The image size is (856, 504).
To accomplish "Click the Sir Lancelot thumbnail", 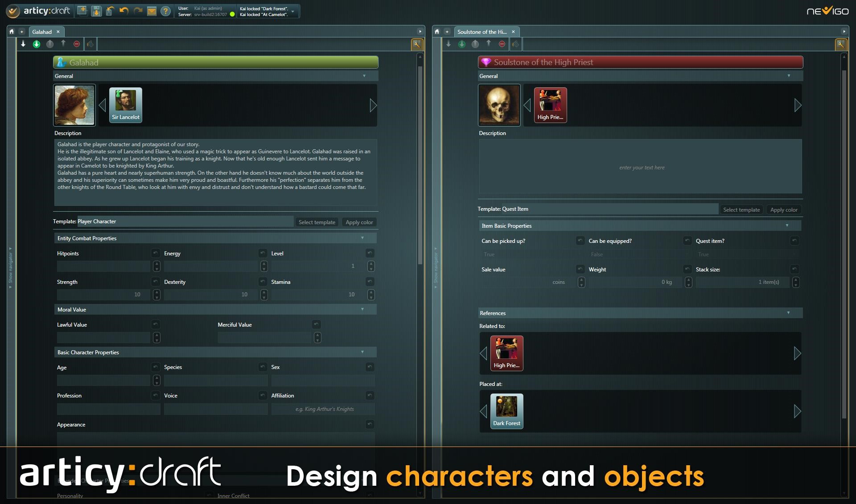I will [x=126, y=105].
